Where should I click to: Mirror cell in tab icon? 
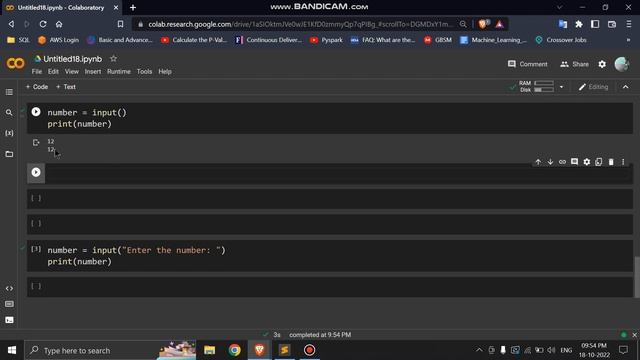(598, 162)
